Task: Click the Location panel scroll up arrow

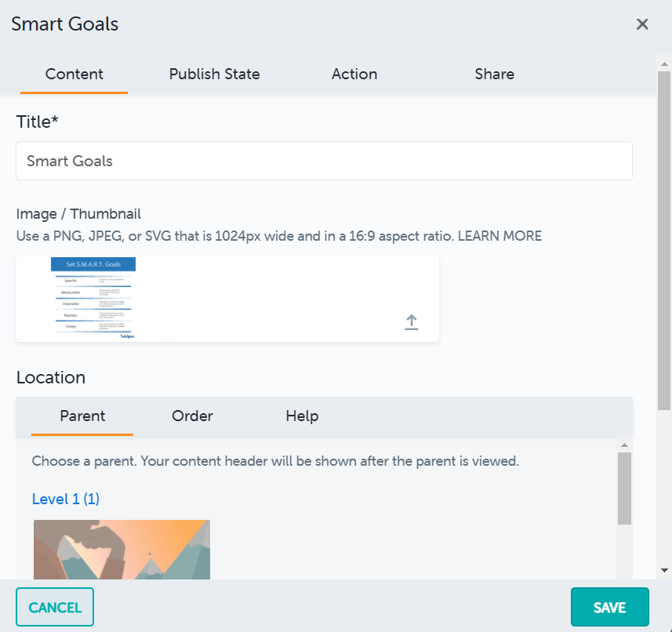Action: (624, 445)
